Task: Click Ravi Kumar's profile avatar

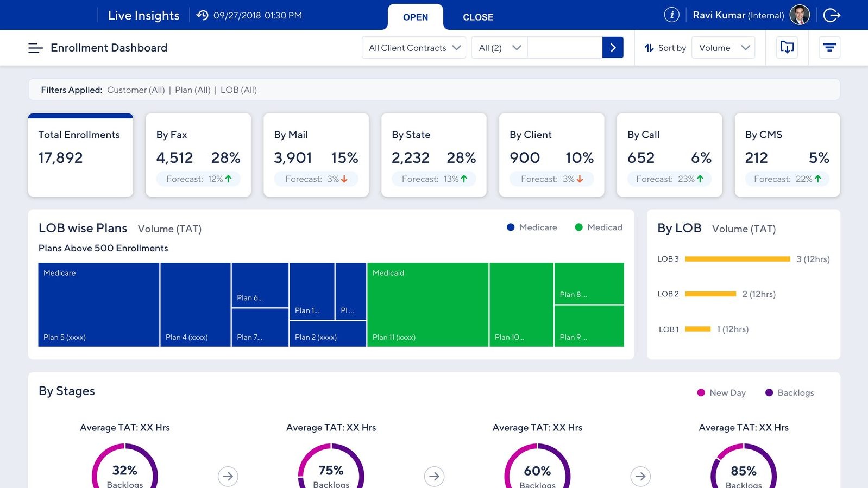Action: pyautogui.click(x=800, y=15)
